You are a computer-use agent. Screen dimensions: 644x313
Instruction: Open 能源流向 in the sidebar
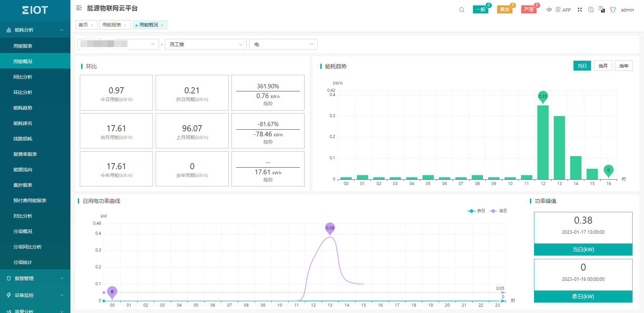click(35, 170)
